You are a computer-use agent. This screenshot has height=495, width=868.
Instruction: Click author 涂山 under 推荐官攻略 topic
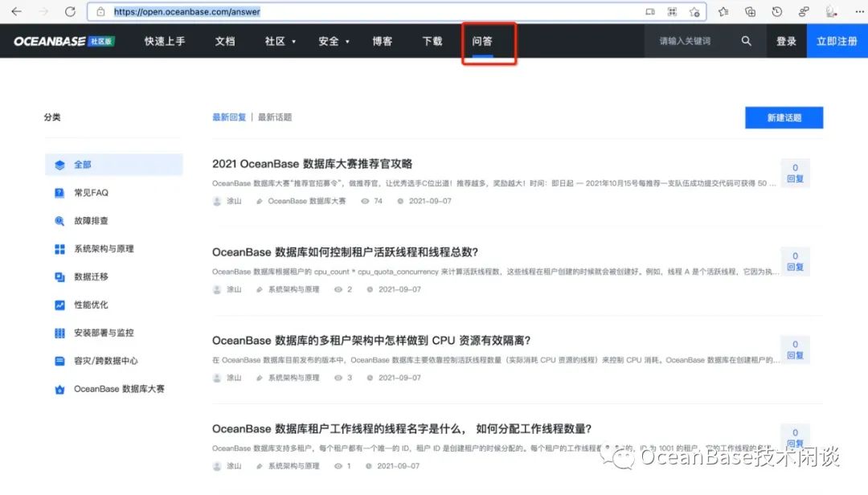(x=234, y=201)
